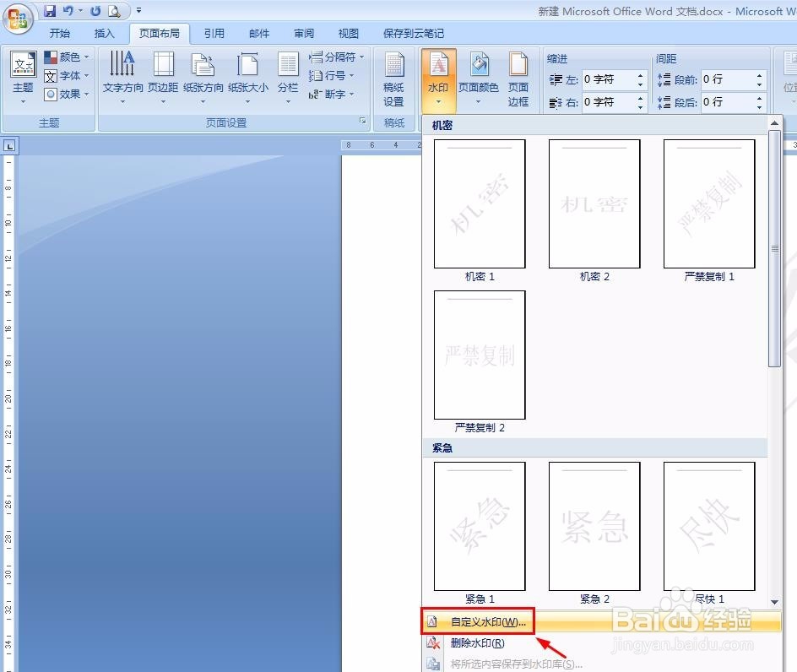Open print preview from quick access toolbar
797x672 pixels.
coord(114,11)
